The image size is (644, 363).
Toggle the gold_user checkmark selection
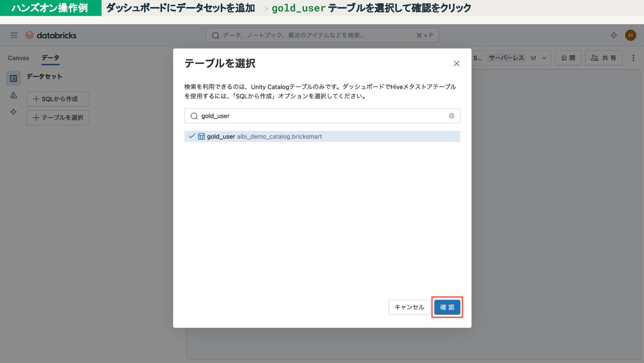(x=192, y=136)
